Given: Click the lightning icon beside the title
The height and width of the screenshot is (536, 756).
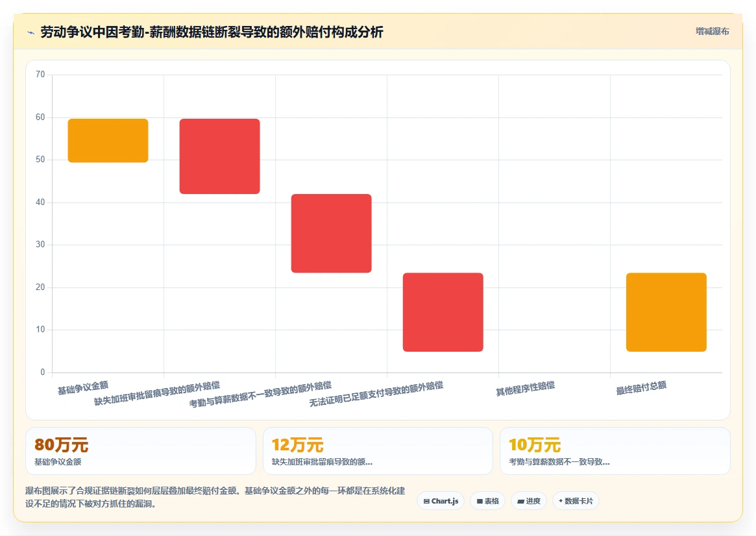Looking at the screenshot, I should (x=31, y=33).
